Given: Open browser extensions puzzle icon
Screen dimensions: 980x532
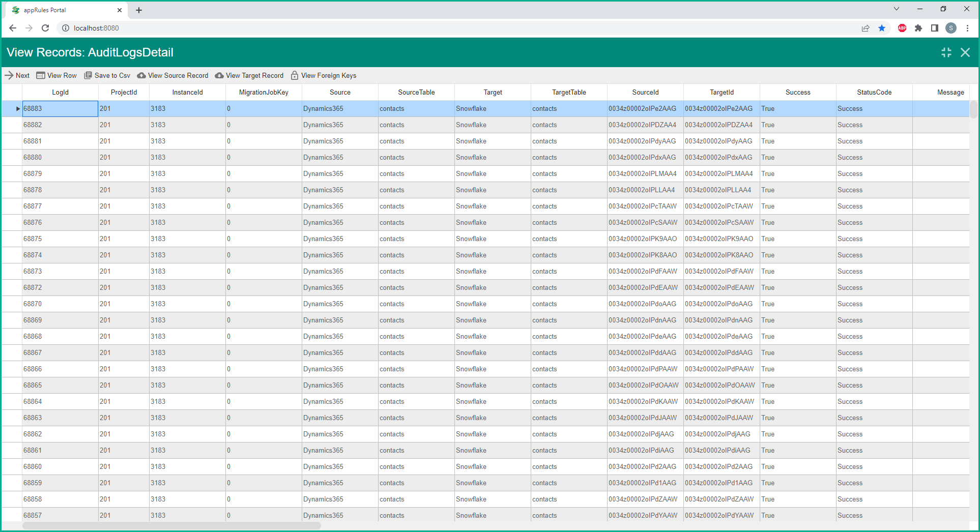Looking at the screenshot, I should point(918,28).
